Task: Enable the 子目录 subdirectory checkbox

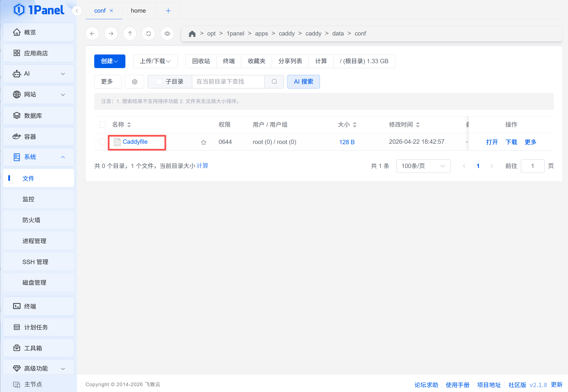Action: [x=159, y=82]
